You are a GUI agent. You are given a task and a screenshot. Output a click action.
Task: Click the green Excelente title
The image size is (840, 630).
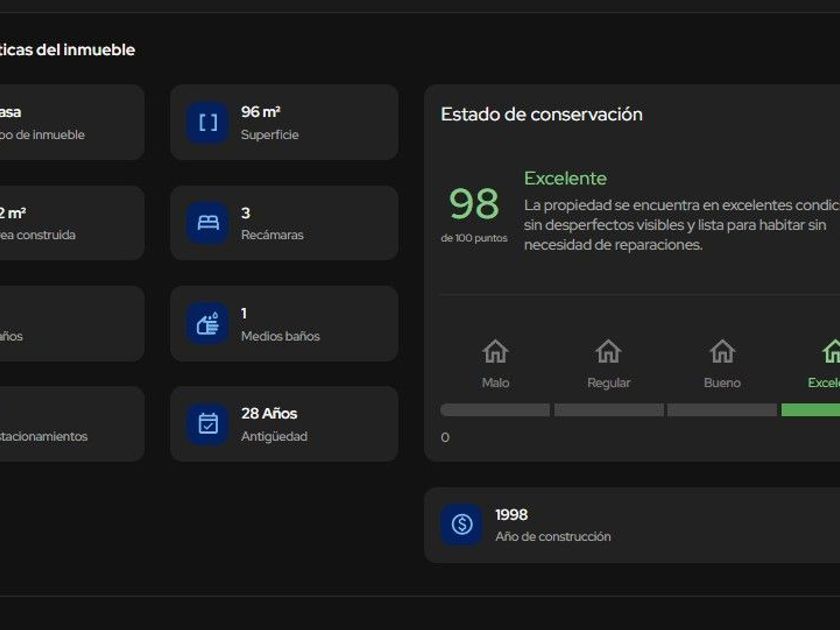[x=565, y=178]
